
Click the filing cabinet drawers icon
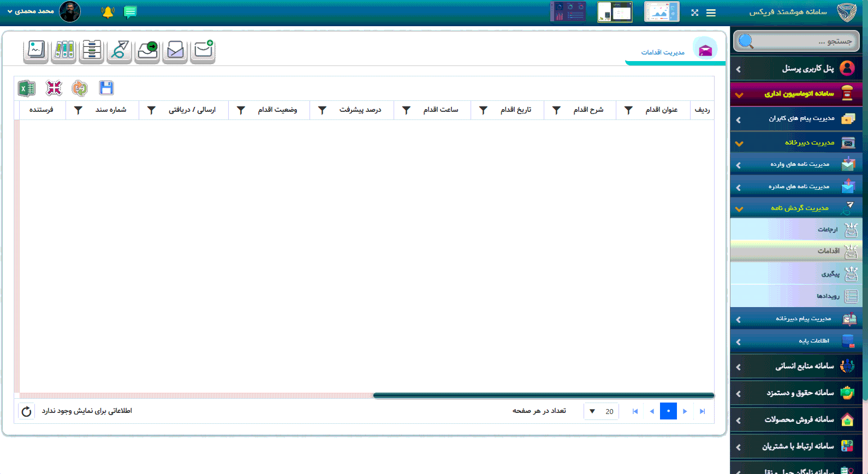92,50
